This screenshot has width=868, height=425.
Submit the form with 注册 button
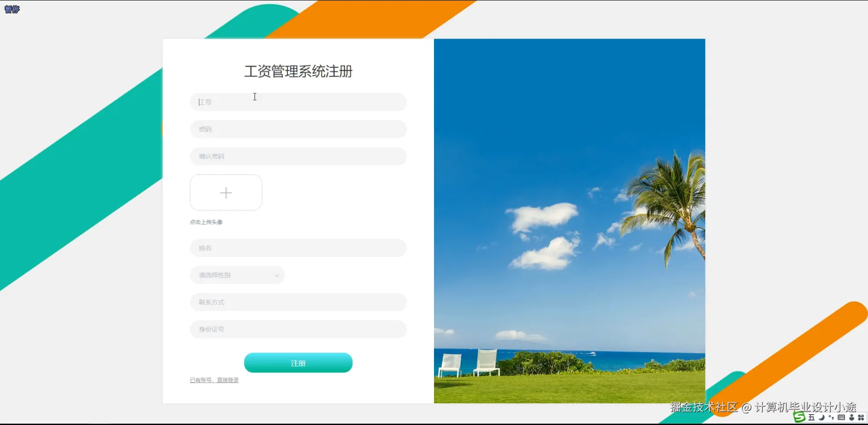pos(298,363)
